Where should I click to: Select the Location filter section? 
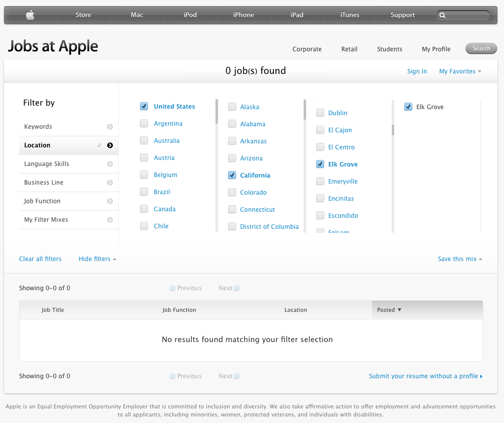[x=68, y=145]
